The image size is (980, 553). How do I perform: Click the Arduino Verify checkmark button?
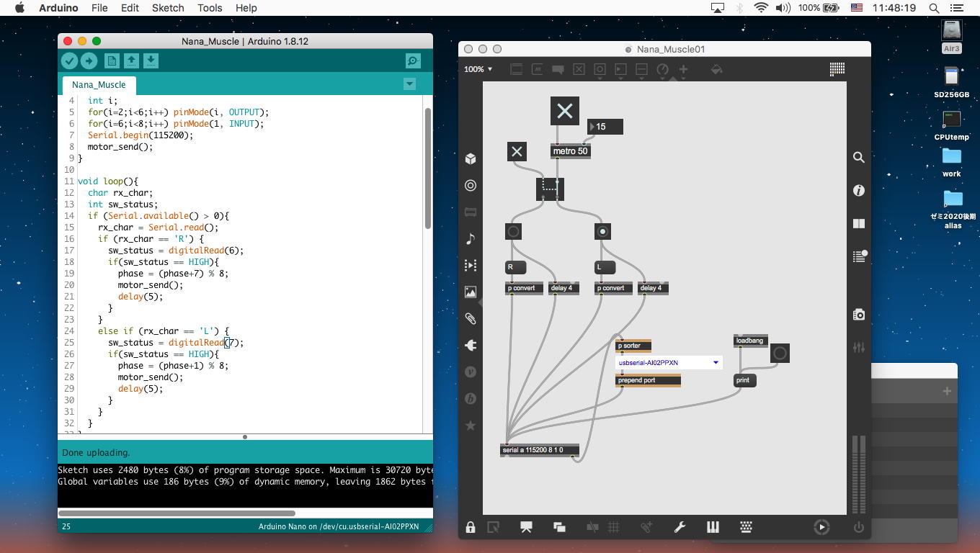69,61
